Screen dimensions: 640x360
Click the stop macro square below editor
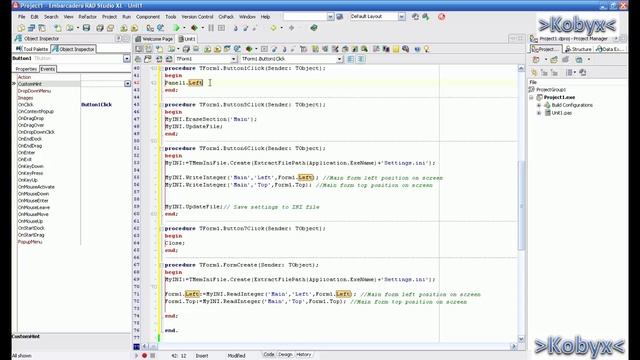pos(153,356)
